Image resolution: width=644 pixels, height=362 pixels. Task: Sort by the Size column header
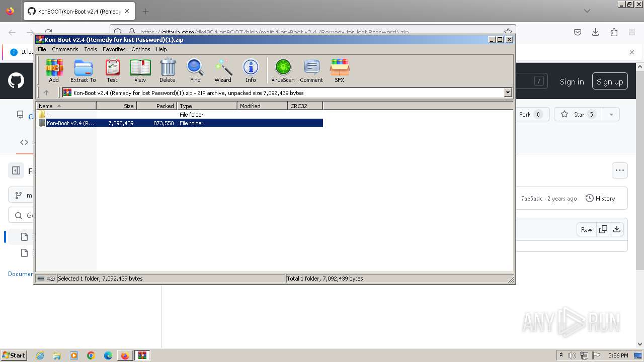[116, 106]
